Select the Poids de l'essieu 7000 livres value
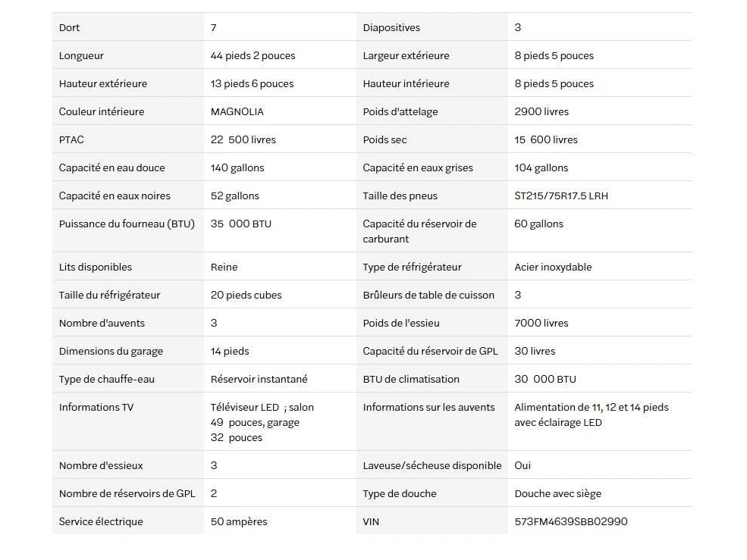 coord(541,323)
